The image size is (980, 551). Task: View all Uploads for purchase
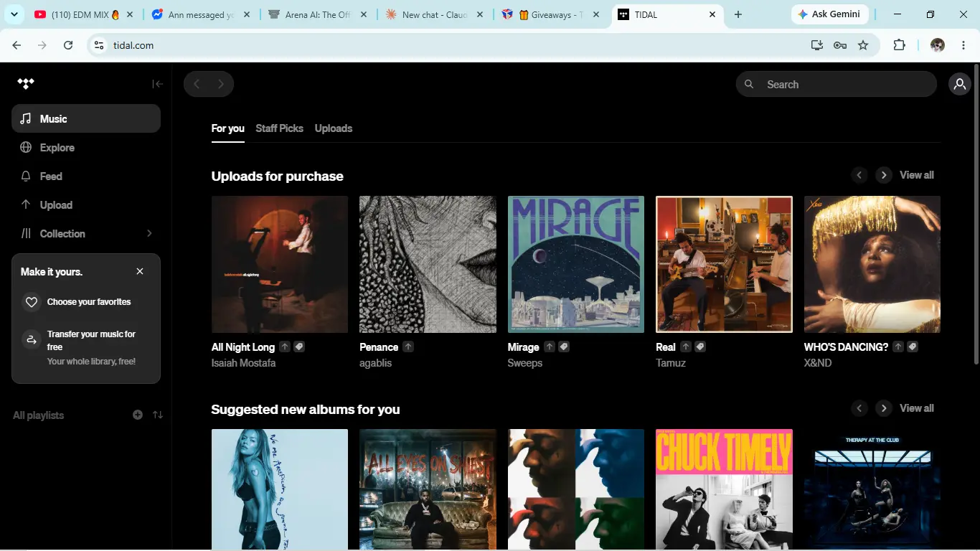tap(917, 175)
